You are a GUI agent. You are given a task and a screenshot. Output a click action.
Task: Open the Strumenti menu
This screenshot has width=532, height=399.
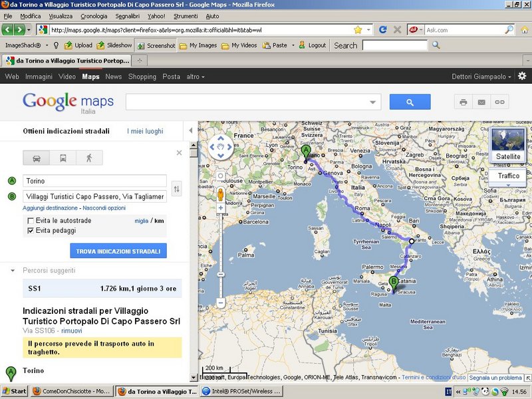(186, 16)
